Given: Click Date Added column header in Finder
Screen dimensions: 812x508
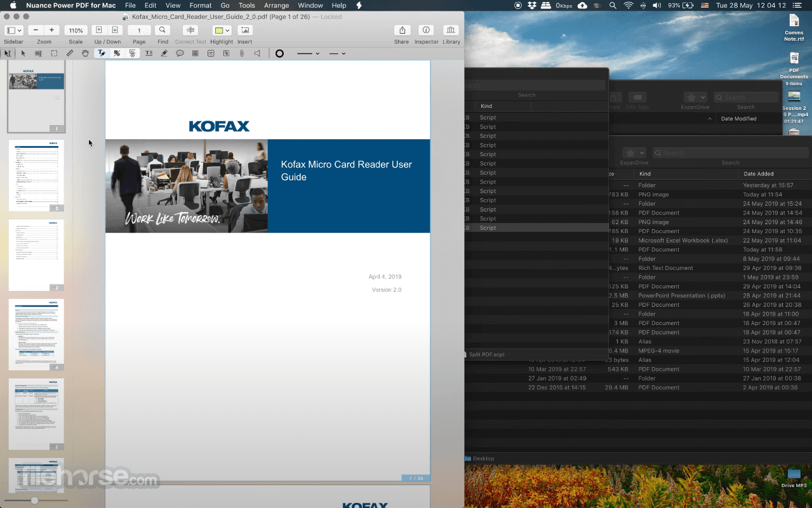Looking at the screenshot, I should click(759, 173).
